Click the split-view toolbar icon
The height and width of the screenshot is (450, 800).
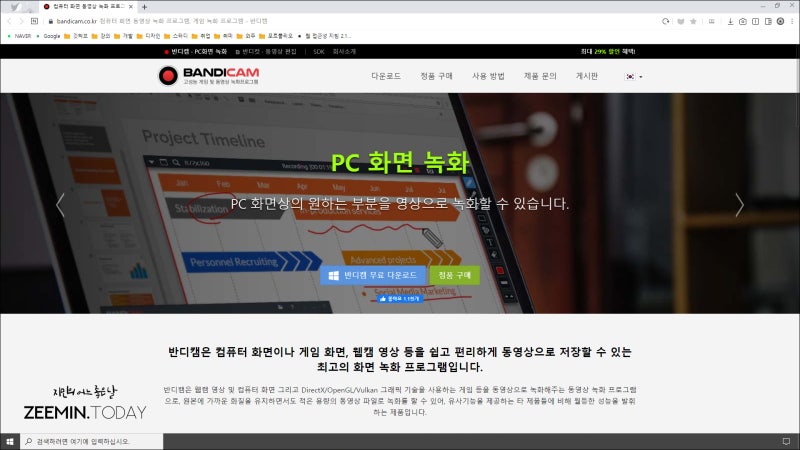pyautogui.click(x=756, y=21)
